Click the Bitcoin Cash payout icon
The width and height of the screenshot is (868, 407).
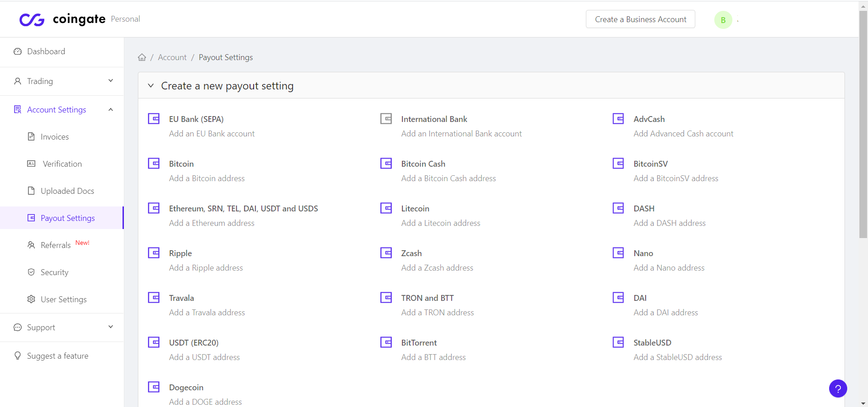click(386, 164)
